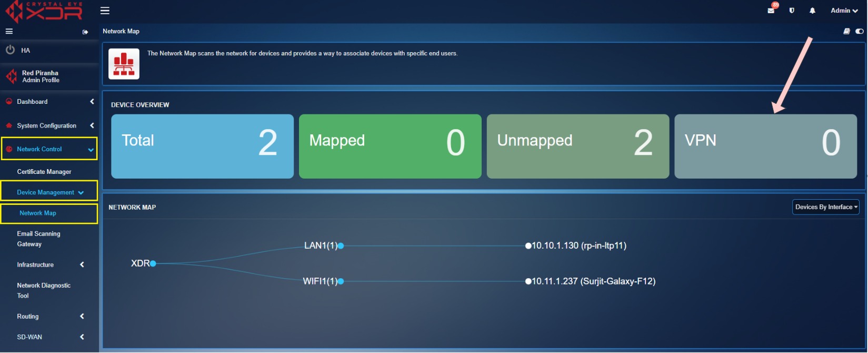
Task: Click the sidebar collapse hamburger icon
Action: pos(9,32)
